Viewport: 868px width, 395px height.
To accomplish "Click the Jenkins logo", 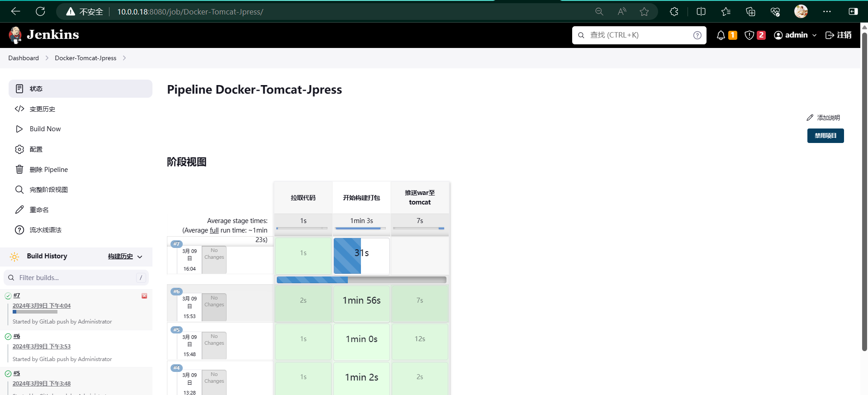I will 44,35.
